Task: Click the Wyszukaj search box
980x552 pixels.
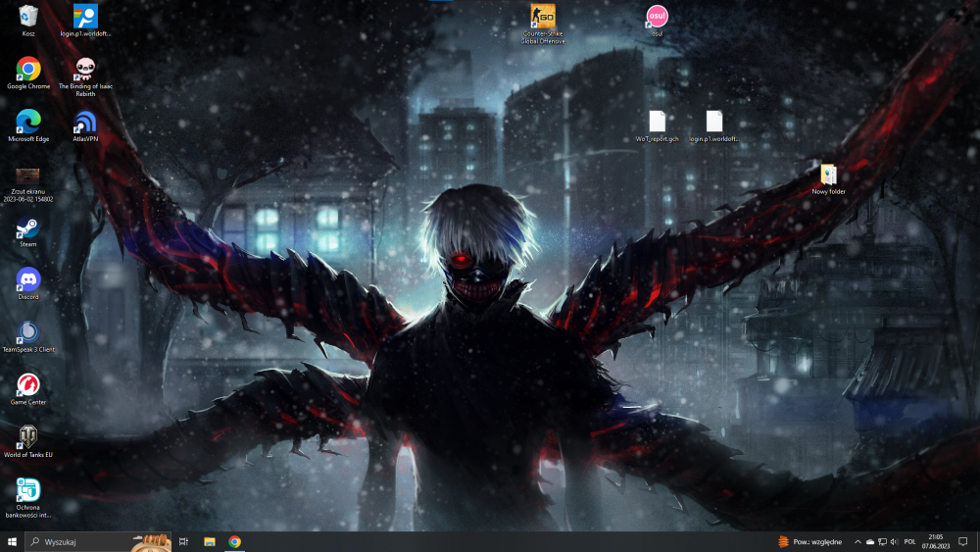Action: 98,542
